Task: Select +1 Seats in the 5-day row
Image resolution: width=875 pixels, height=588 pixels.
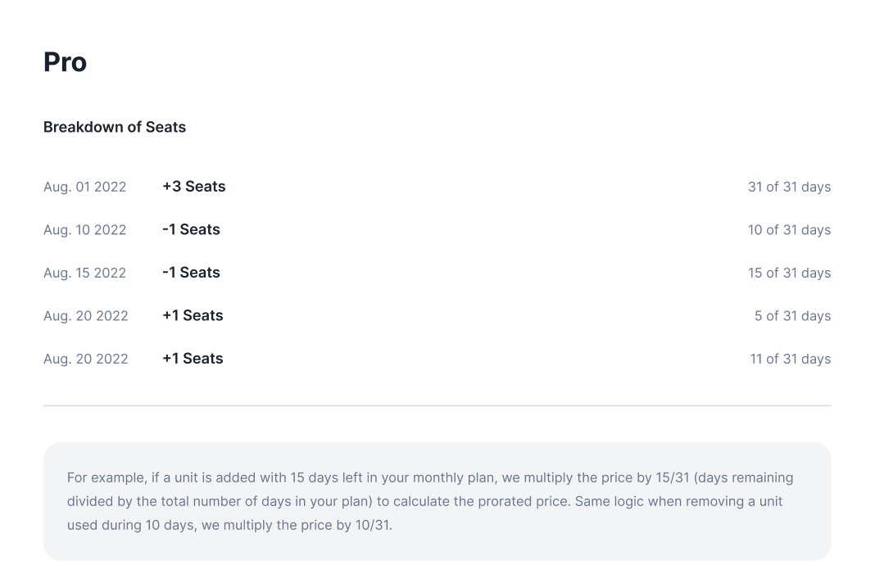Action: pyautogui.click(x=193, y=316)
